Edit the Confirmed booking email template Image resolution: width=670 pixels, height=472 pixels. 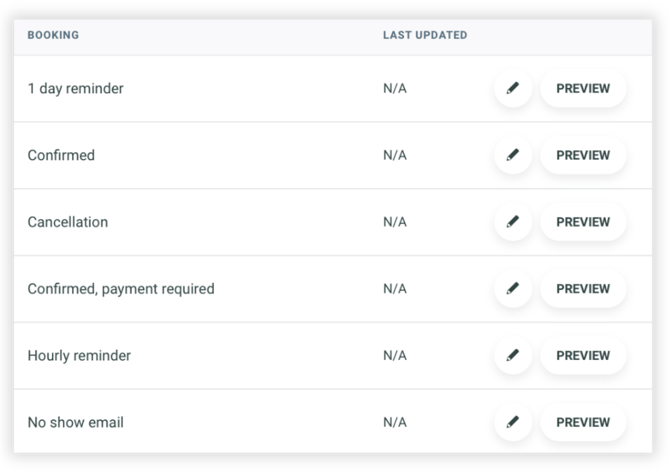[x=513, y=155]
